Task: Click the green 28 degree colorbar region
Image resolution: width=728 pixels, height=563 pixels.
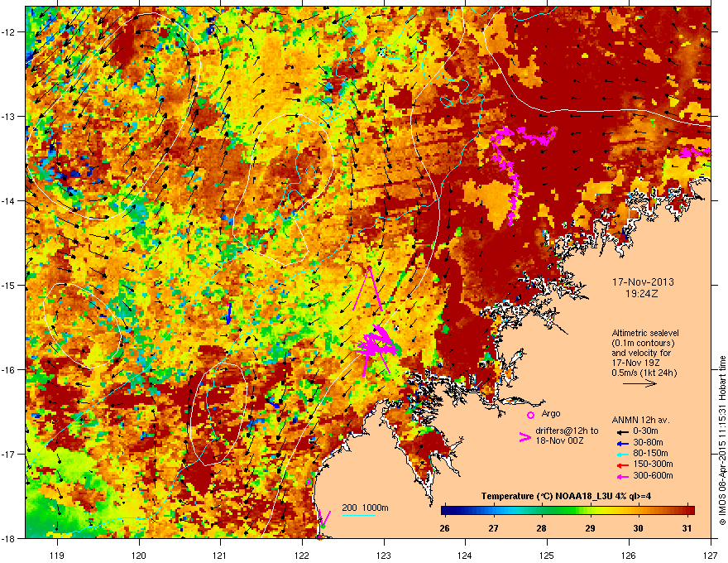Action: pos(541,511)
